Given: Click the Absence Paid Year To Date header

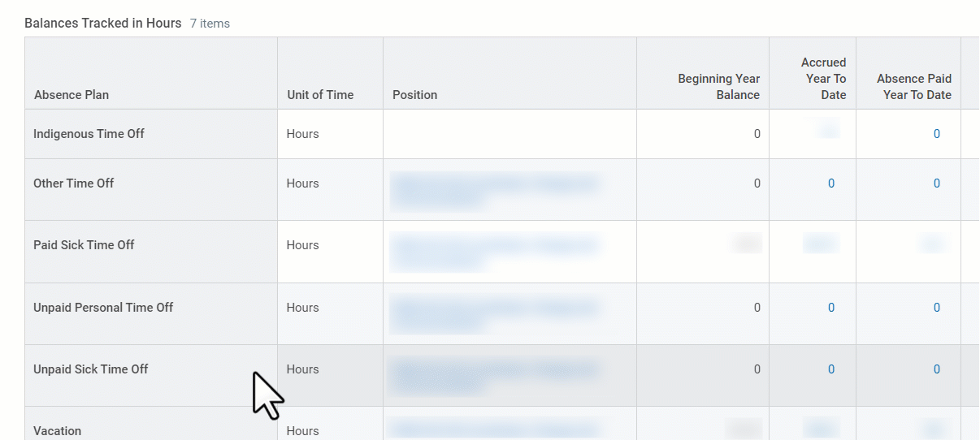Looking at the screenshot, I should pyautogui.click(x=913, y=87).
